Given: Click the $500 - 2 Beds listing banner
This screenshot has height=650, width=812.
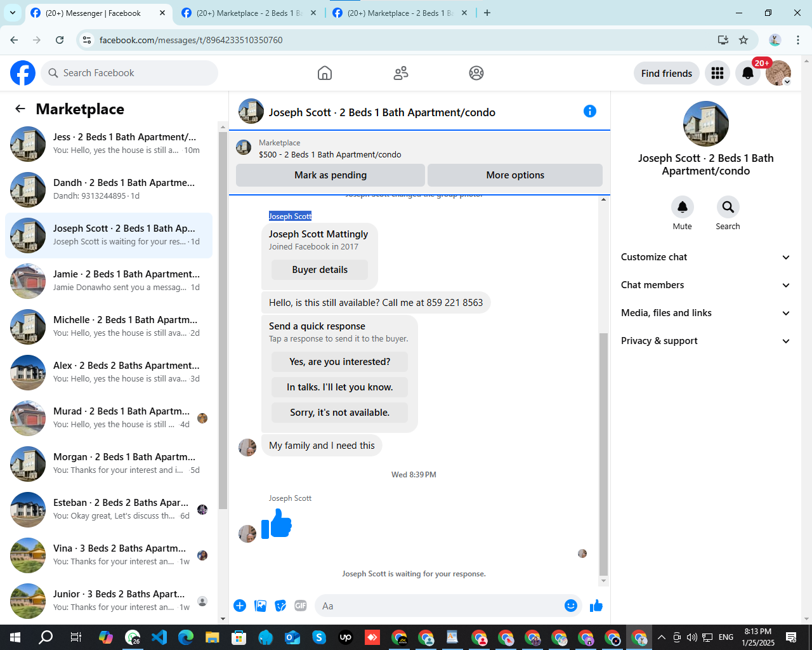Looking at the screenshot, I should [419, 149].
